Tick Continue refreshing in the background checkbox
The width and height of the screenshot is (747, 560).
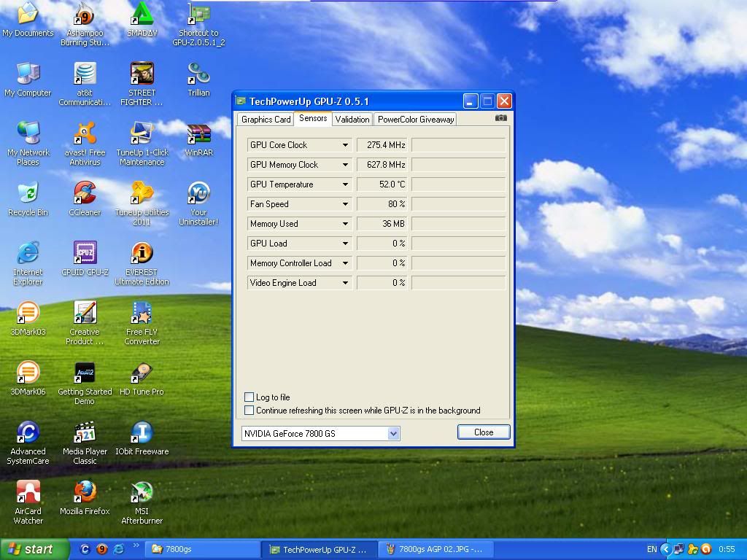pyautogui.click(x=249, y=410)
